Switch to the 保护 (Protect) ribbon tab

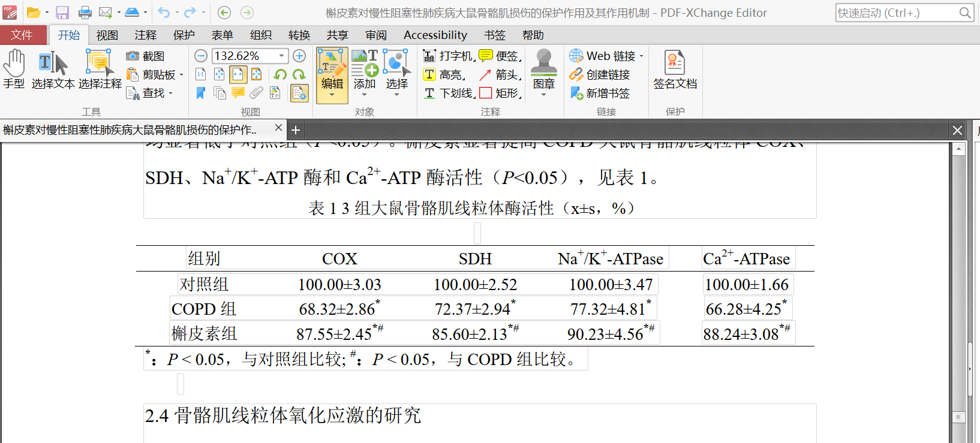pos(184,35)
